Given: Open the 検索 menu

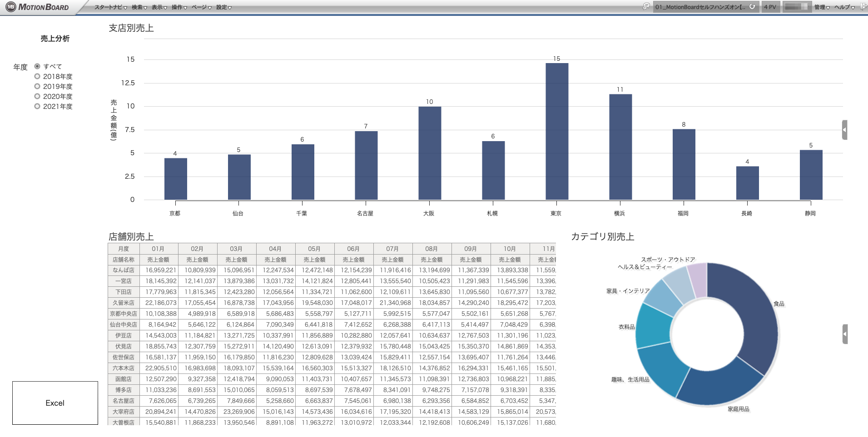Looking at the screenshot, I should click(x=139, y=7).
